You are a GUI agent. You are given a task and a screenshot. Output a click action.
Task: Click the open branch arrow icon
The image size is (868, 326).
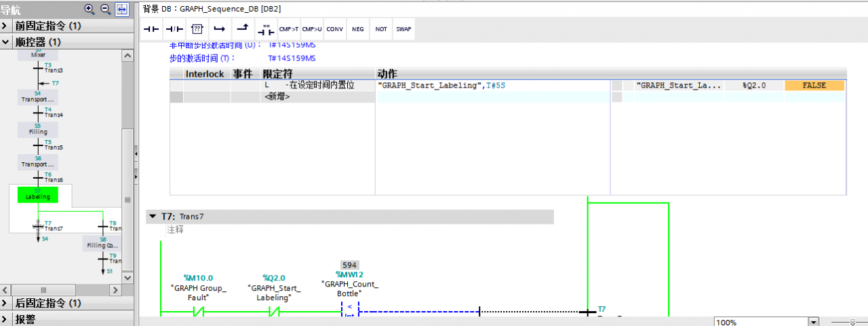[219, 29]
